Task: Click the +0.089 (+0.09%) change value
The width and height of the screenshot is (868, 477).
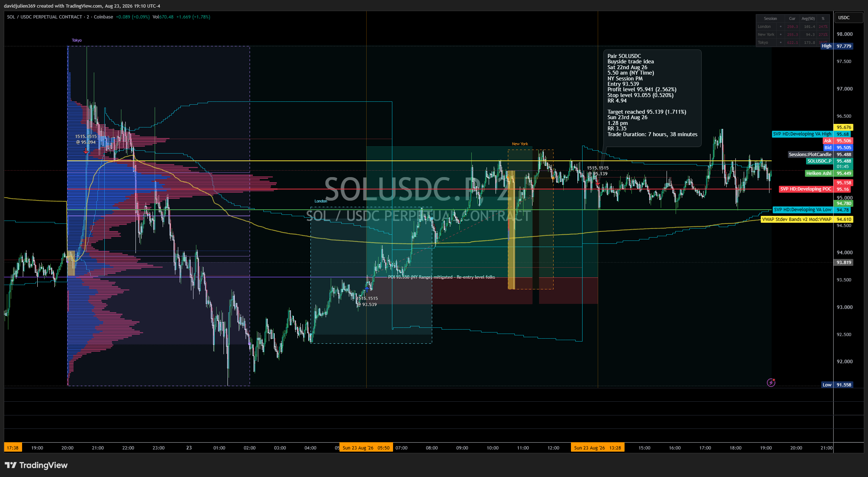Action: pos(133,17)
